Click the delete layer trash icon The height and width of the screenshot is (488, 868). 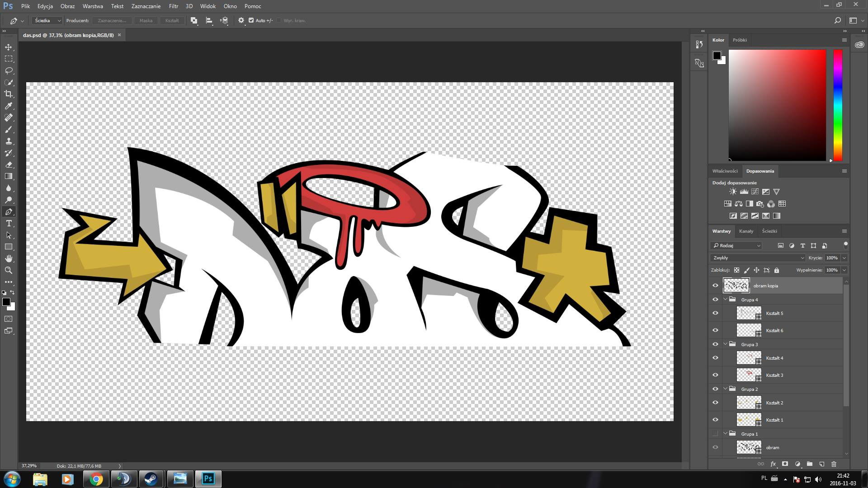pyautogui.click(x=834, y=464)
